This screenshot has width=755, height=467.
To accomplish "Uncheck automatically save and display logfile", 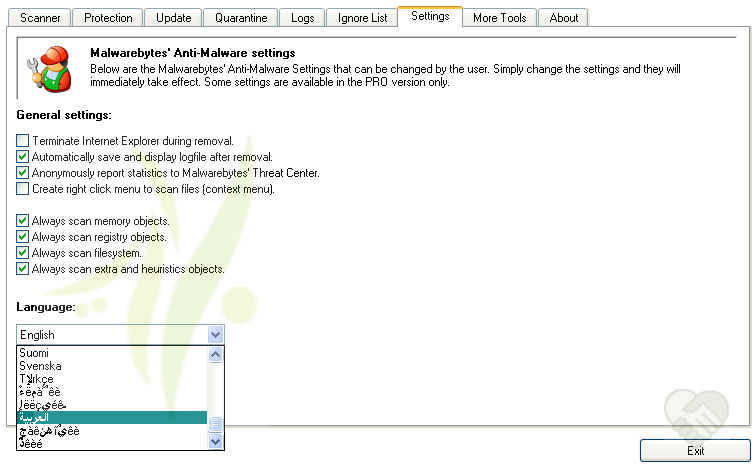I will tap(22, 156).
